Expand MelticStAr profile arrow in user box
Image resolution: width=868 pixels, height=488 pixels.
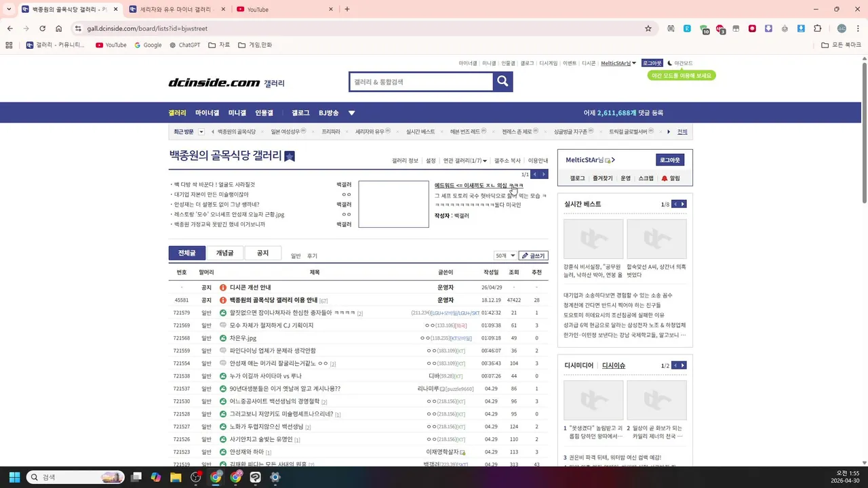[x=613, y=160]
